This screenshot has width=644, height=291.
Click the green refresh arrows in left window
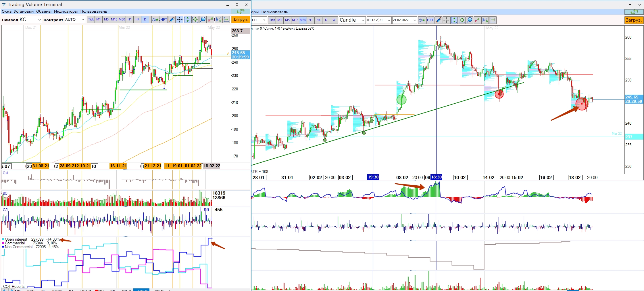click(240, 11)
